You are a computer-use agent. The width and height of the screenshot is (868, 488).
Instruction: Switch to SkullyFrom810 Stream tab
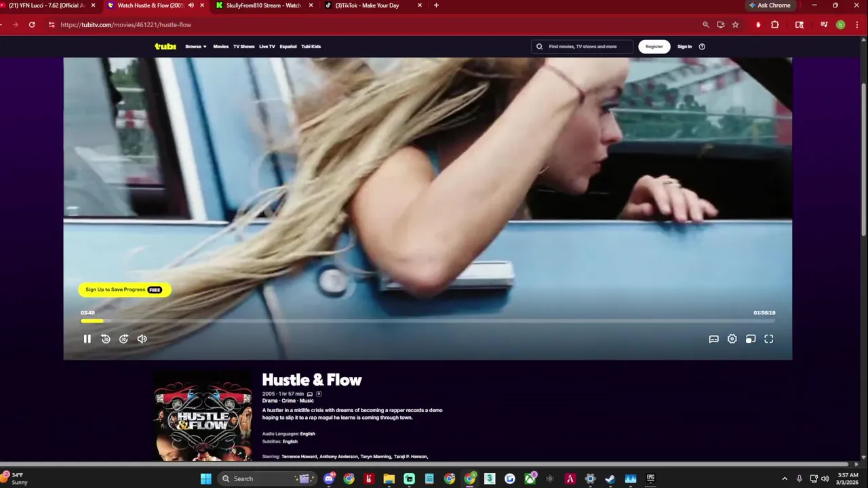264,5
